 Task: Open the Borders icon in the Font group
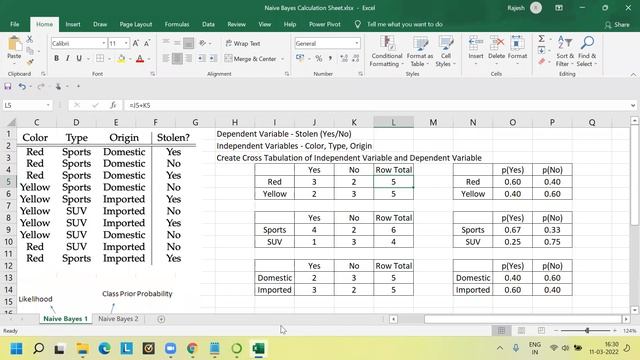pyautogui.click(x=100, y=58)
